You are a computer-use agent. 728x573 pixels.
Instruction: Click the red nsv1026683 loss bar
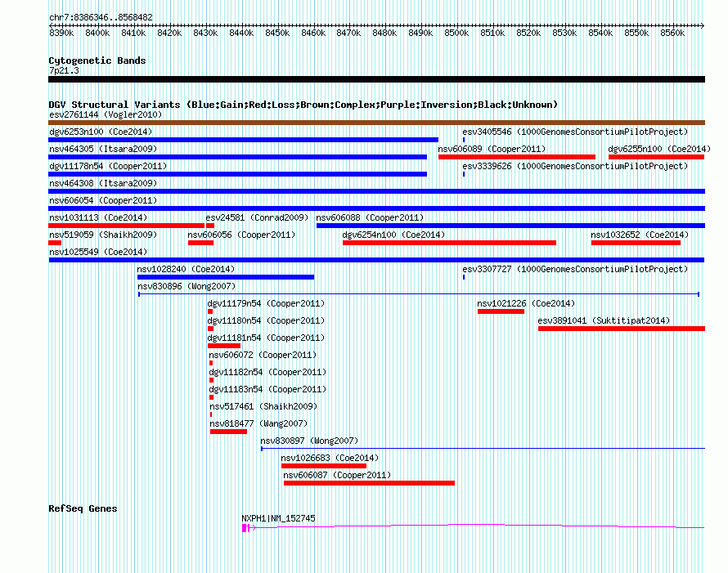pos(324,466)
